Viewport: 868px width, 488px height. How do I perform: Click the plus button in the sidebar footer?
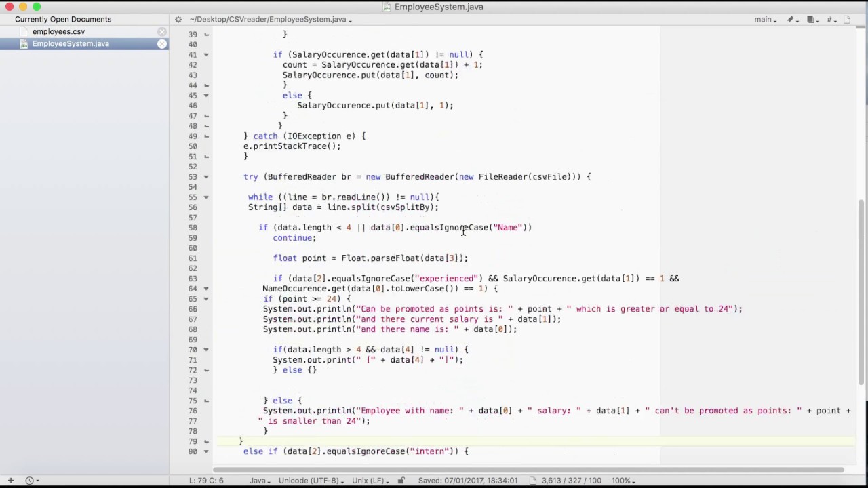tap(10, 481)
